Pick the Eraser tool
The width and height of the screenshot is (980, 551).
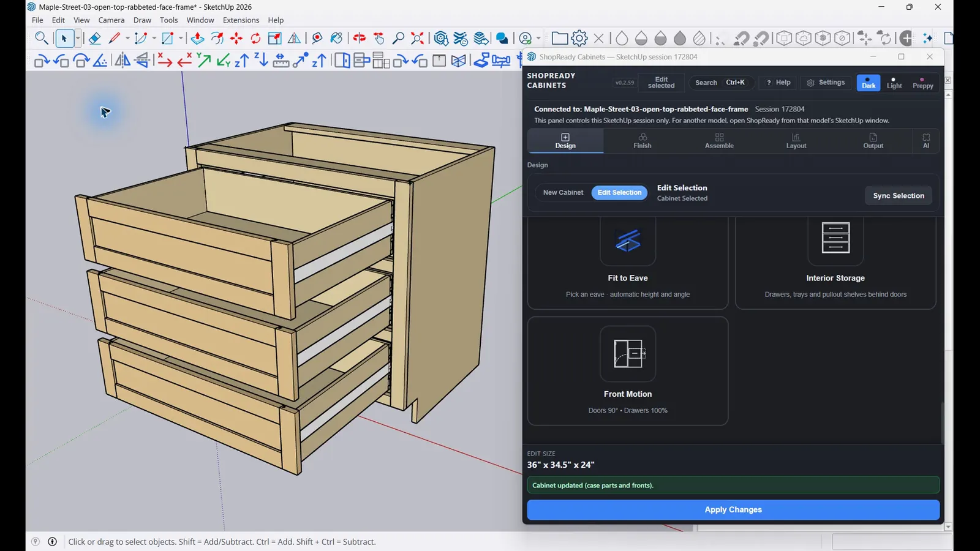[94, 39]
